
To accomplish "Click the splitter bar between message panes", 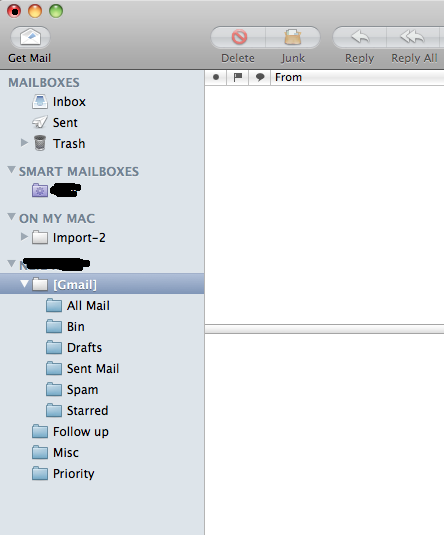I will tap(324, 329).
